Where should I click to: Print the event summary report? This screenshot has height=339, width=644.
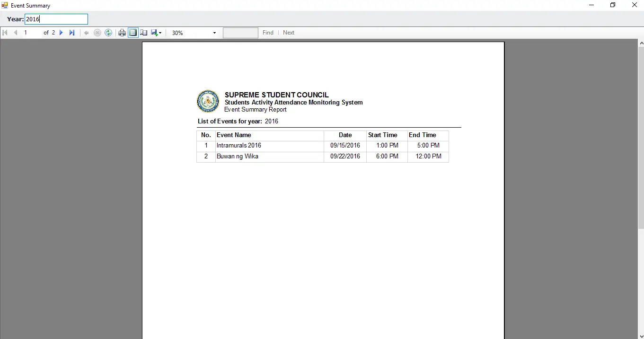click(122, 33)
